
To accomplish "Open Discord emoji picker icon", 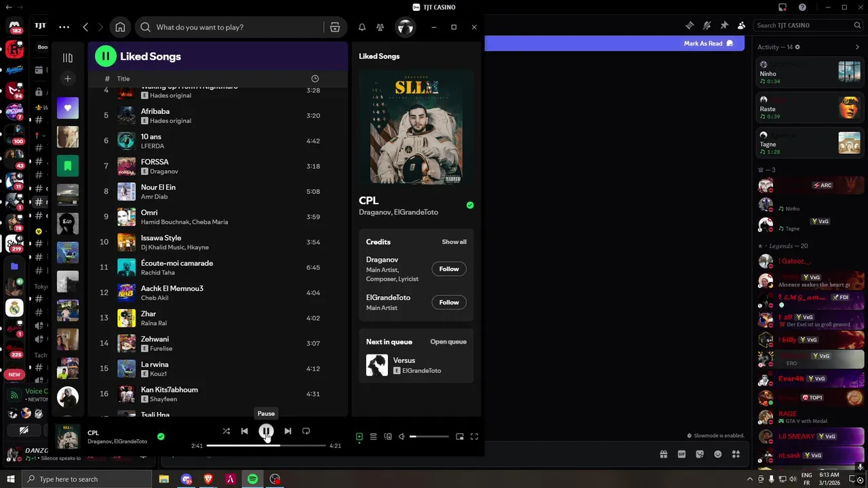I will pyautogui.click(x=718, y=454).
